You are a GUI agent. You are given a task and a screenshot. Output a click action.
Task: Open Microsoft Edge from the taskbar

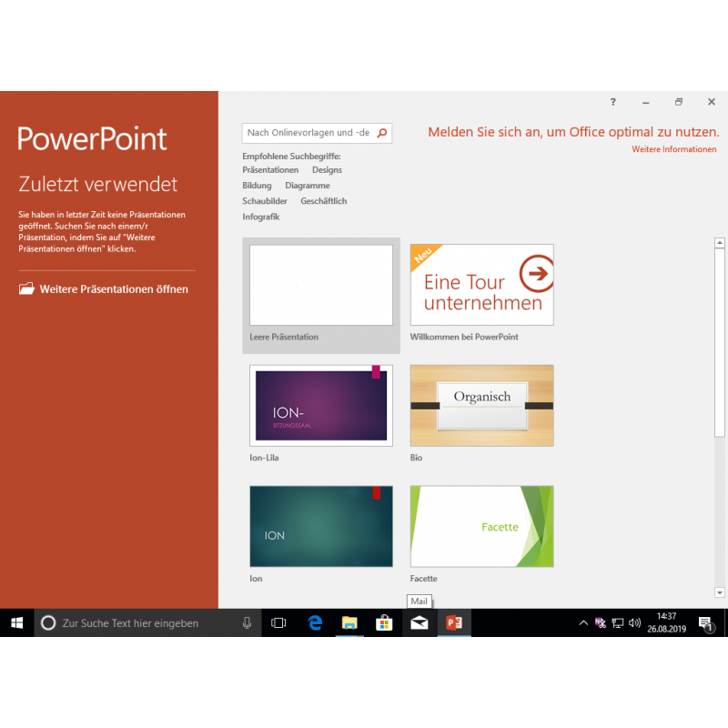[315, 623]
